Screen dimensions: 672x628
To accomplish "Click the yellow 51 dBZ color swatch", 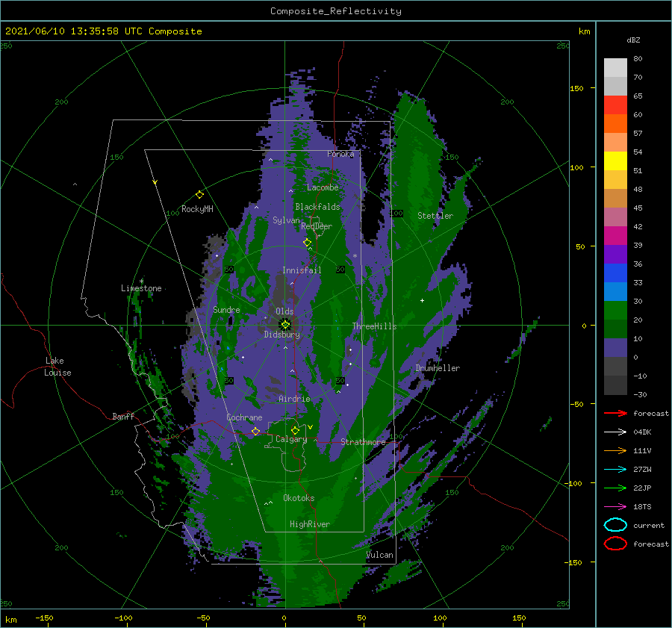I will (615, 161).
